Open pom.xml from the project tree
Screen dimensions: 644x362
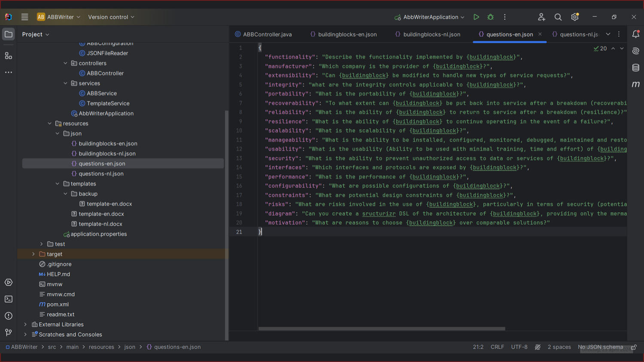pos(58,304)
